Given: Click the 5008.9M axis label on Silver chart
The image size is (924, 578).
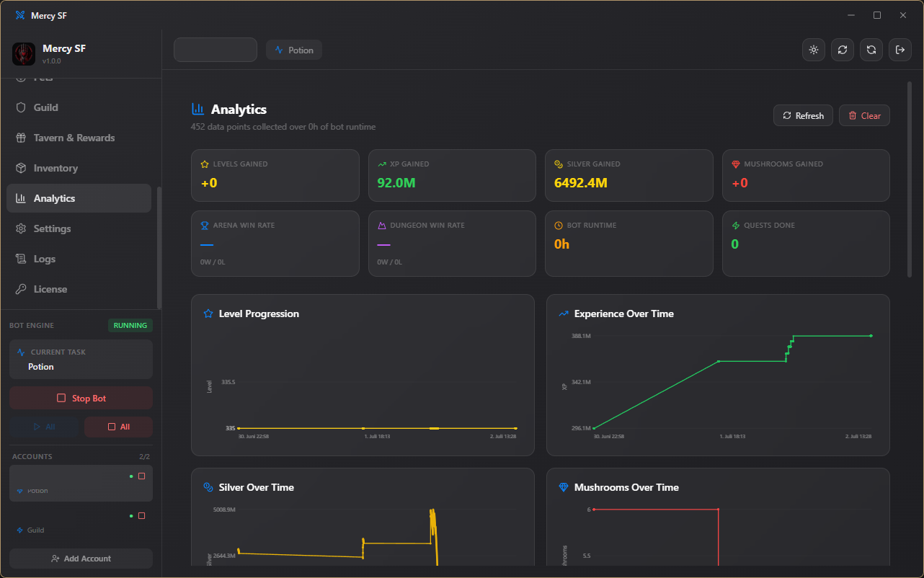Looking at the screenshot, I should (x=224, y=510).
